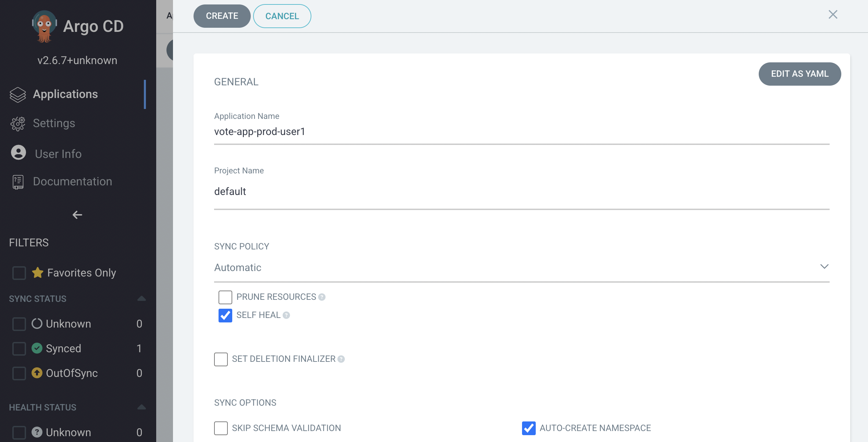
Task: Check the Synced filter checkbox
Action: [x=19, y=348]
